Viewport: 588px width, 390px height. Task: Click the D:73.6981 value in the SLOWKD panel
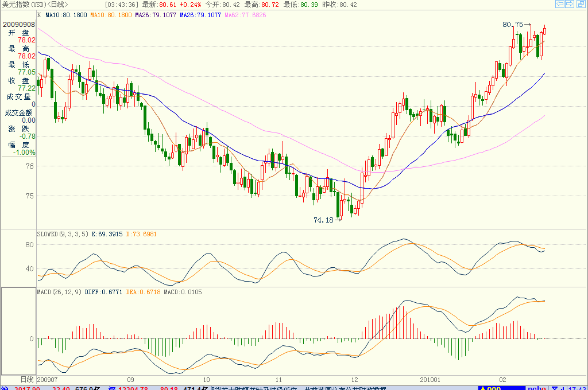tap(141, 234)
